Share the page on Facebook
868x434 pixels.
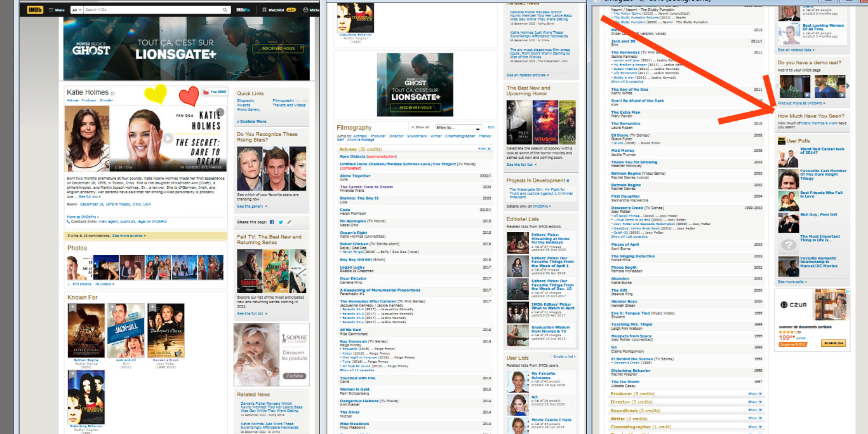pyautogui.click(x=272, y=222)
